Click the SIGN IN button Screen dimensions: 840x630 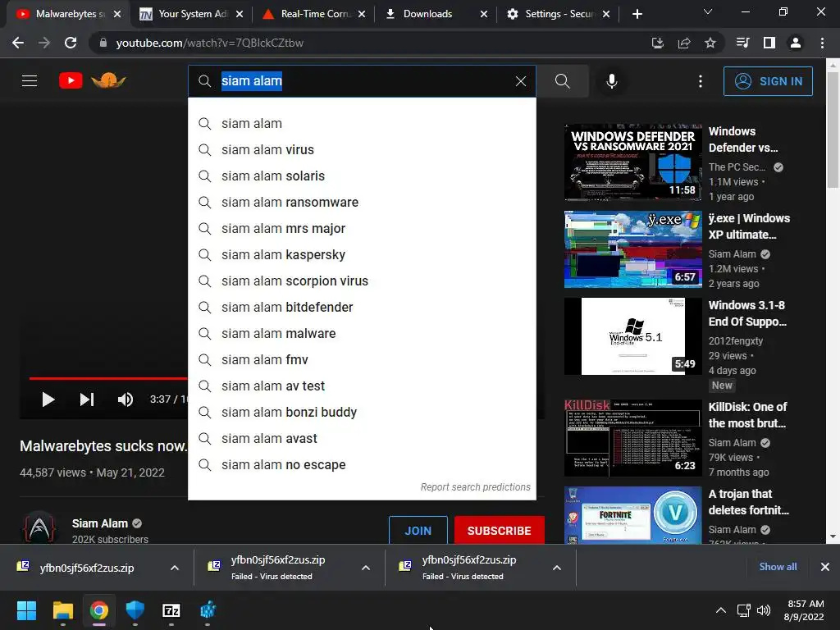[768, 81]
